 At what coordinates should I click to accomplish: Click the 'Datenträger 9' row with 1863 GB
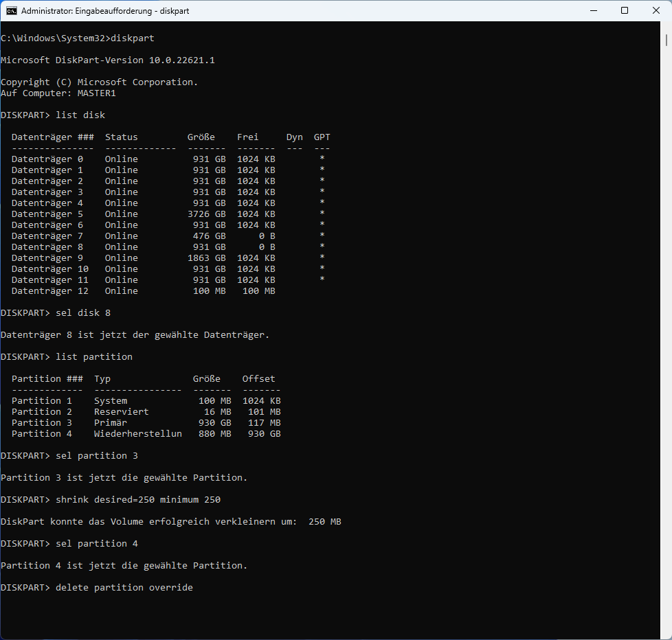pos(165,258)
